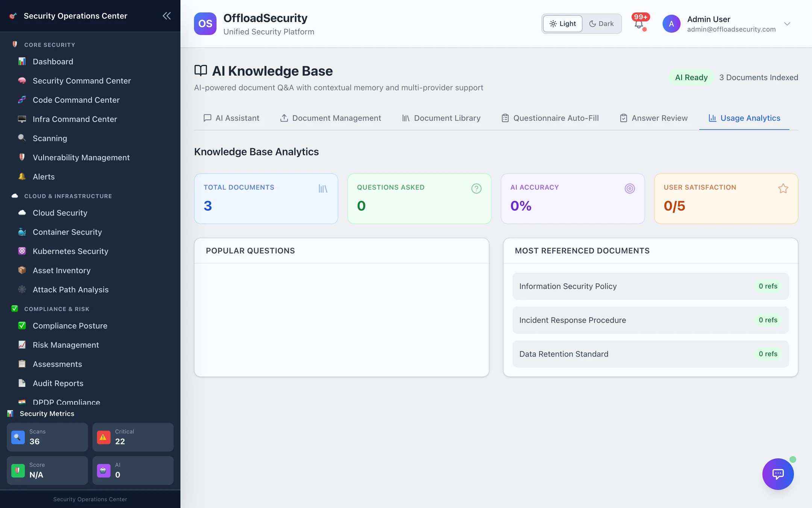
Task: Select the AI Accuracy stat card
Action: [x=573, y=199]
